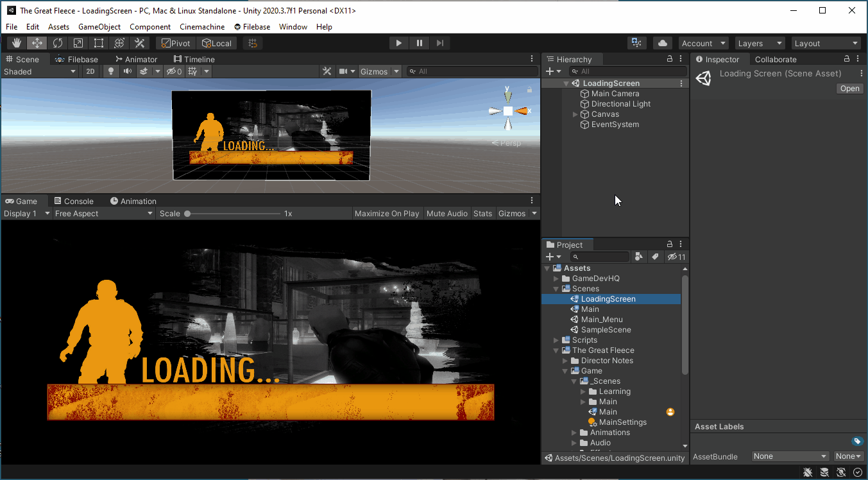This screenshot has height=480, width=868.
Task: Switch to the Collaborate tab
Action: 776,59
